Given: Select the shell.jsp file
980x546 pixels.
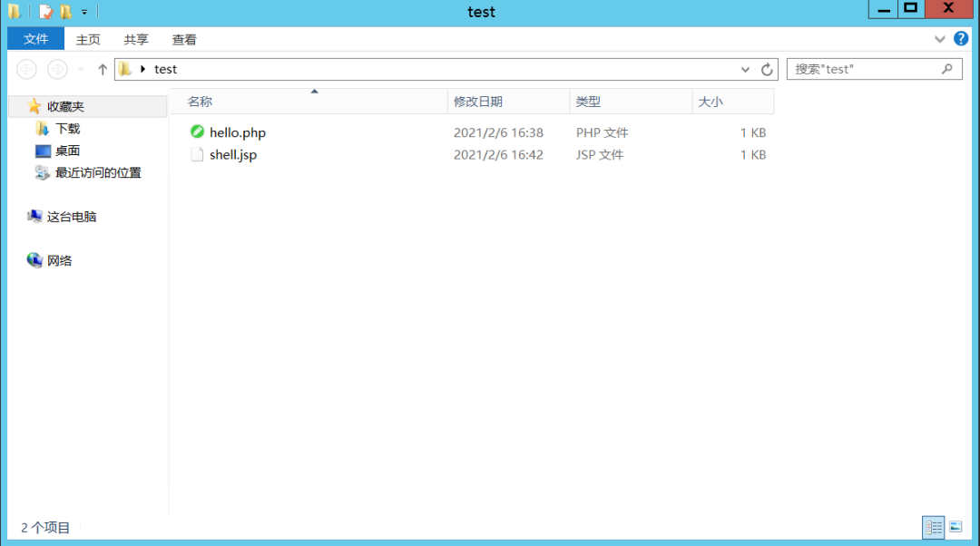Looking at the screenshot, I should click(233, 155).
